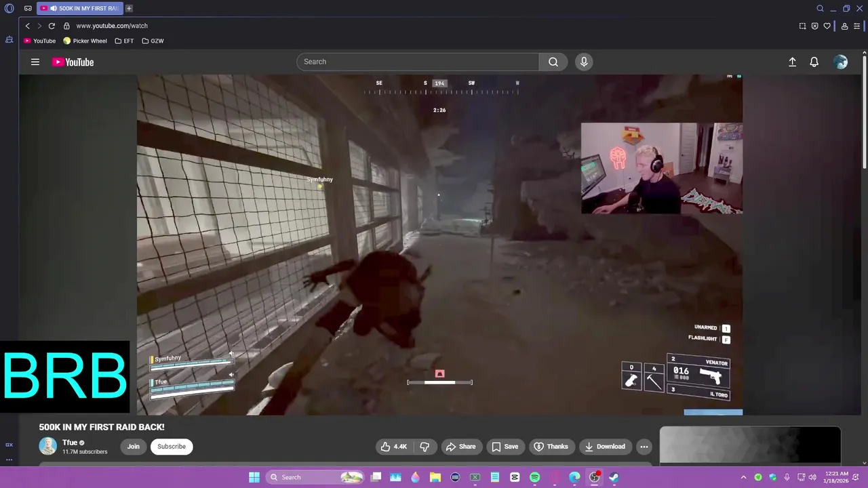
Task: Click the address bar URL
Action: tap(112, 26)
